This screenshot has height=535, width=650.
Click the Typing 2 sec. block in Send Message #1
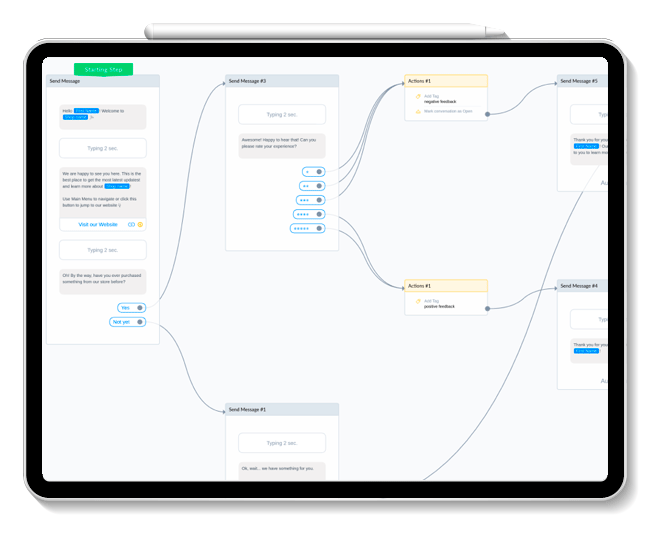point(282,443)
